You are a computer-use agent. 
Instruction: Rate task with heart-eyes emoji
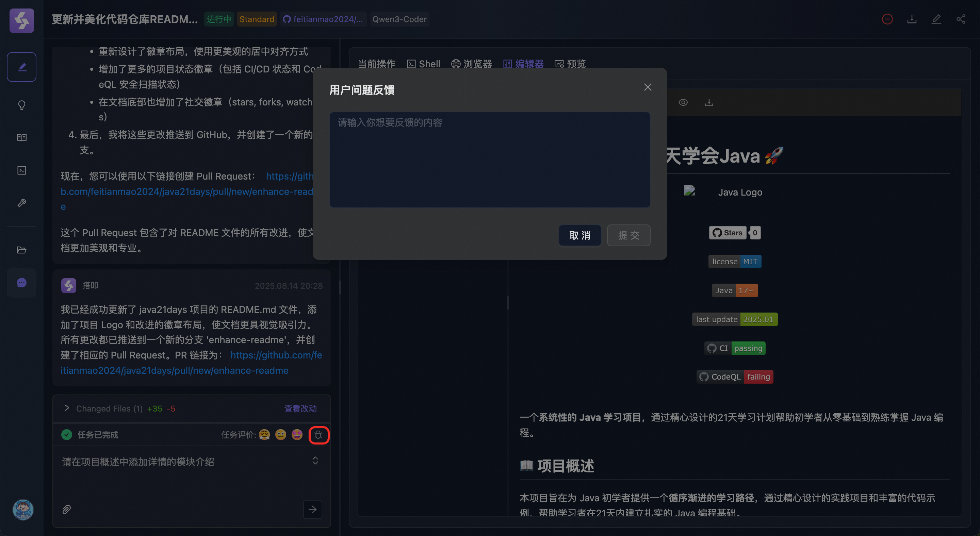(297, 435)
